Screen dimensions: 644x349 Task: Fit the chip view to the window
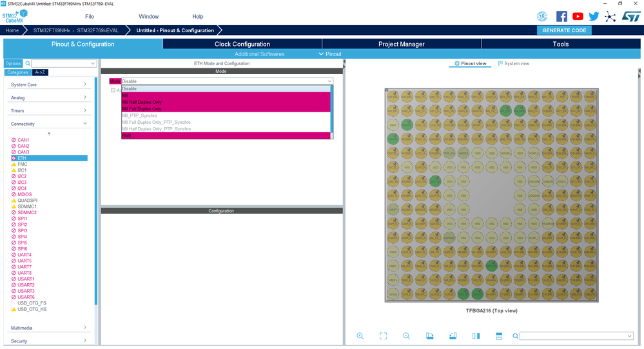[x=383, y=336]
